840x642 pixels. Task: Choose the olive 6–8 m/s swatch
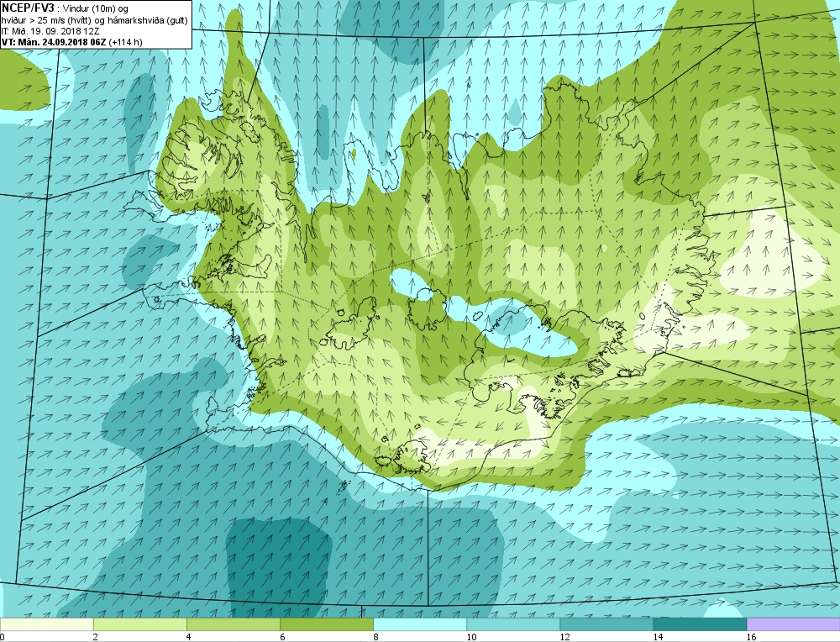326,624
